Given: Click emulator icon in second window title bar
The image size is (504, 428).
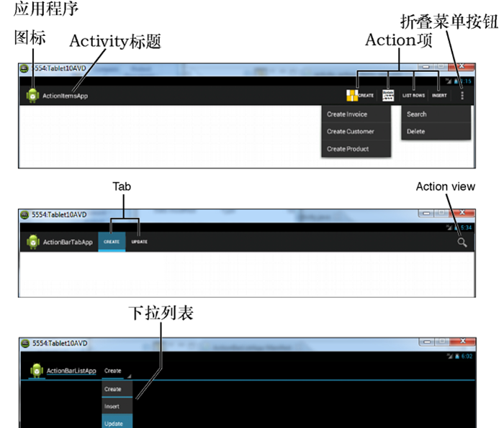Looking at the screenshot, I should tap(24, 214).
